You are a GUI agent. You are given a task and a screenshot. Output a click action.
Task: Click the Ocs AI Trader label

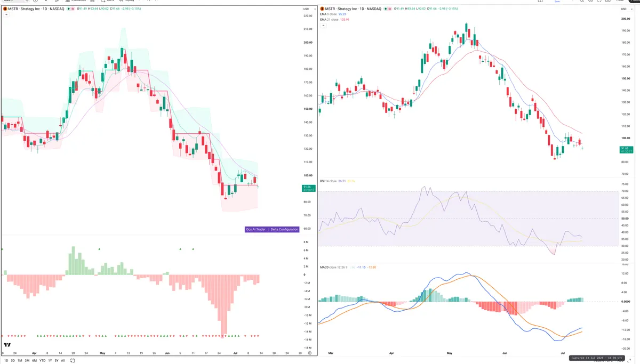point(255,229)
